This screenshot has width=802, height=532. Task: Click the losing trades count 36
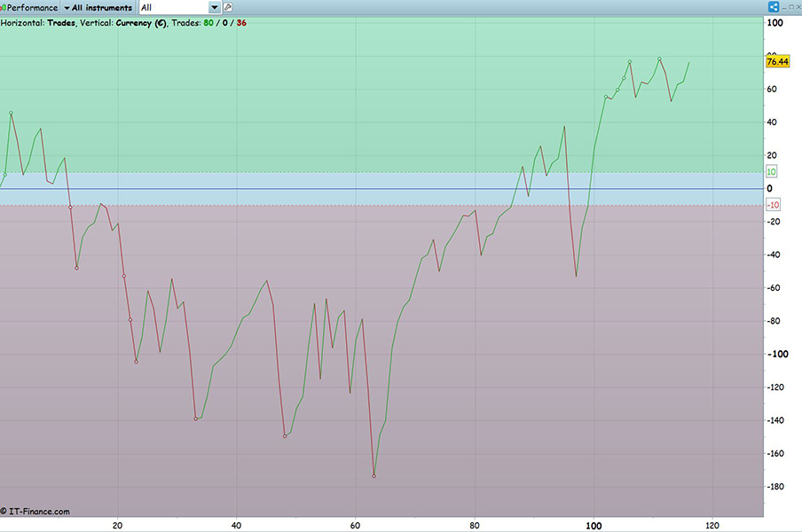coord(241,23)
